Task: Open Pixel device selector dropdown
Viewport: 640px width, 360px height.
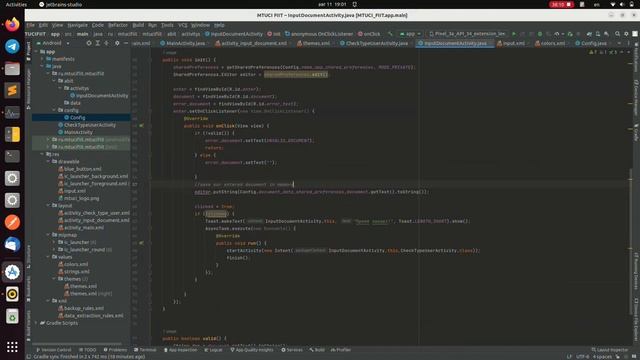Action: [x=467, y=34]
